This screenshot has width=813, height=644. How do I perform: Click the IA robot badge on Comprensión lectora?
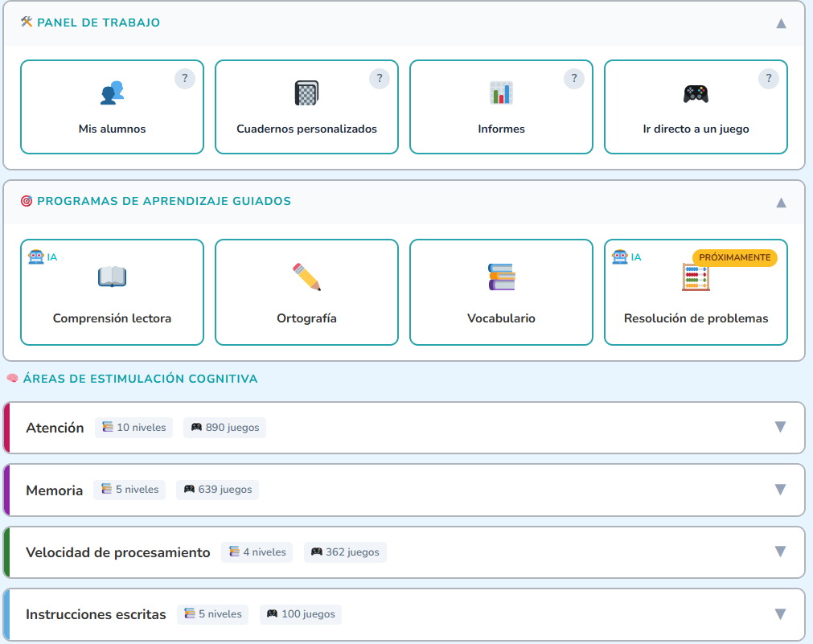pyautogui.click(x=43, y=257)
